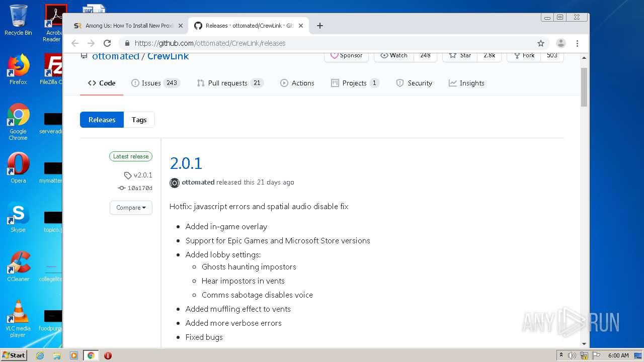Star the CrewLink repository

460,55
